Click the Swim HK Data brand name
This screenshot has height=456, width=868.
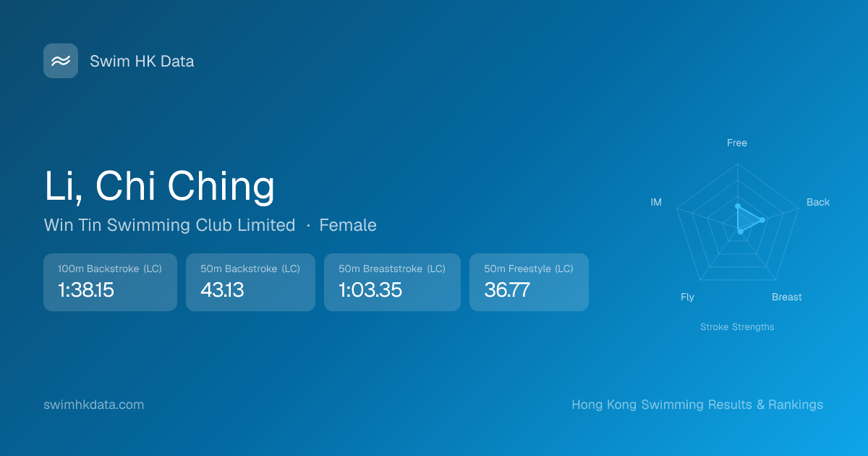142,62
